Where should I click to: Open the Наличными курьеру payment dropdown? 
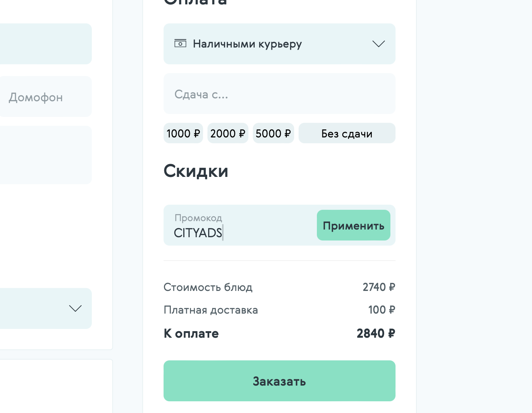279,44
